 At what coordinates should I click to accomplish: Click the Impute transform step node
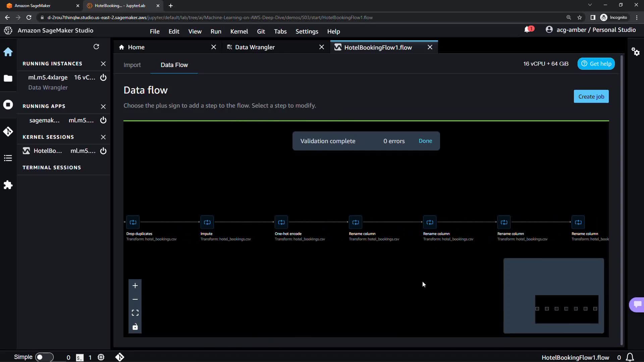tap(207, 222)
